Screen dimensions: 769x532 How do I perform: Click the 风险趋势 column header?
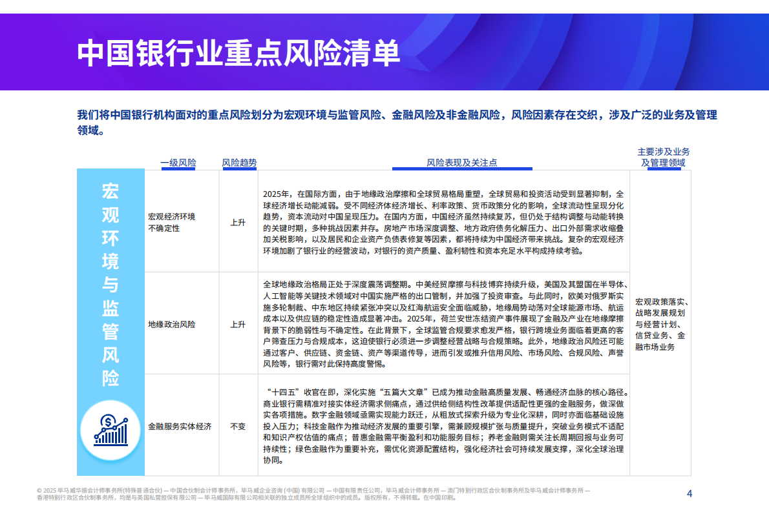(238, 161)
